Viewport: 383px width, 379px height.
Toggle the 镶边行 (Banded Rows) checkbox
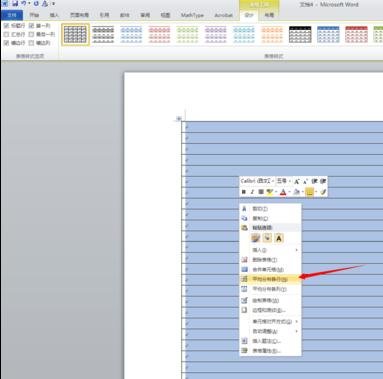(x=6, y=43)
